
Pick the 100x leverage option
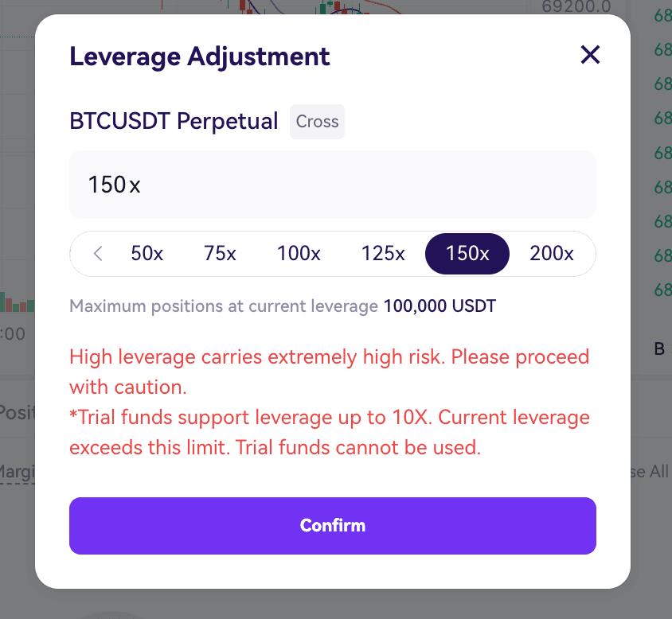[299, 254]
